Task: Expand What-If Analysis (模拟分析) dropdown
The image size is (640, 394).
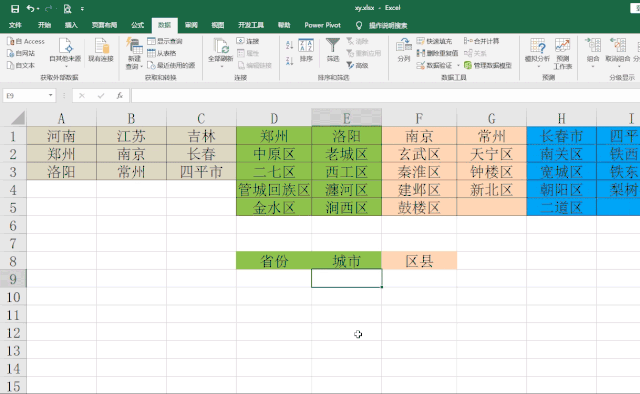Action: point(538,66)
